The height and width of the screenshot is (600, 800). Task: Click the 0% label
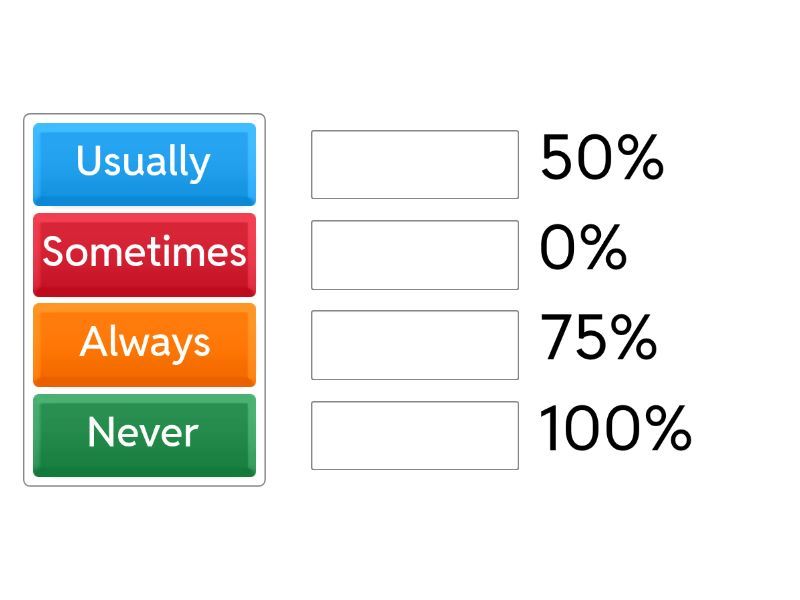(582, 248)
